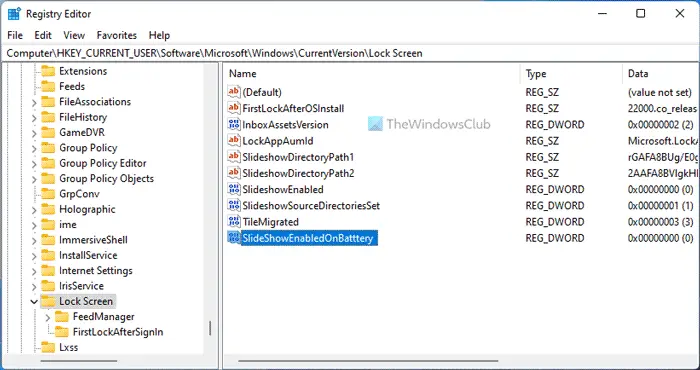Viewport: 700px width, 370px height.
Task: Click the LockAppAumId string value icon
Action: click(x=234, y=141)
